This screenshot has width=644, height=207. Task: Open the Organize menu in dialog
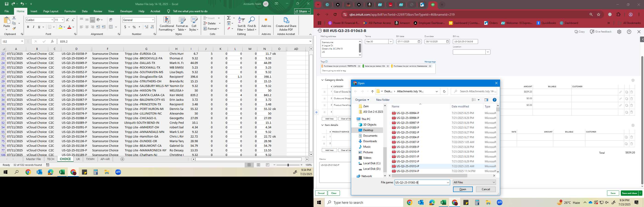(x=362, y=100)
